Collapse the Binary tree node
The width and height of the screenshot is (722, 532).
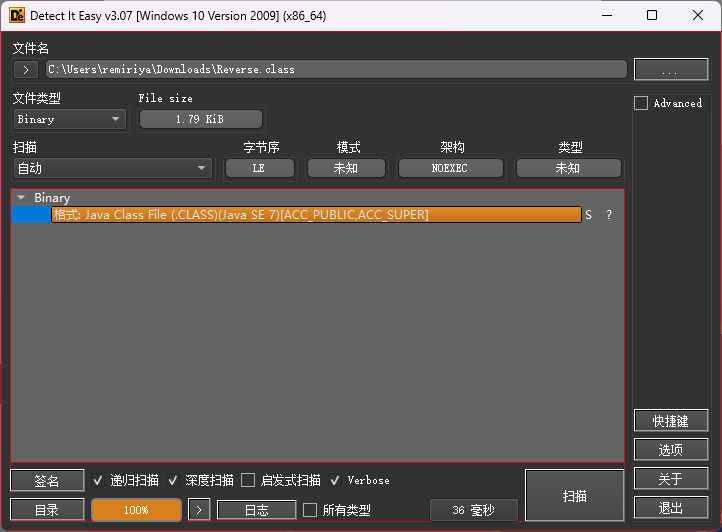(x=21, y=198)
